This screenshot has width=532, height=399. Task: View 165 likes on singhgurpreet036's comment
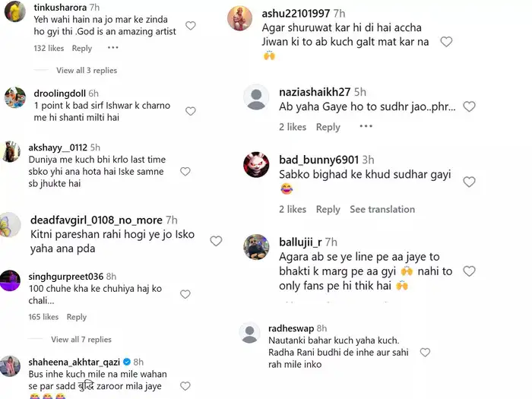44,317
